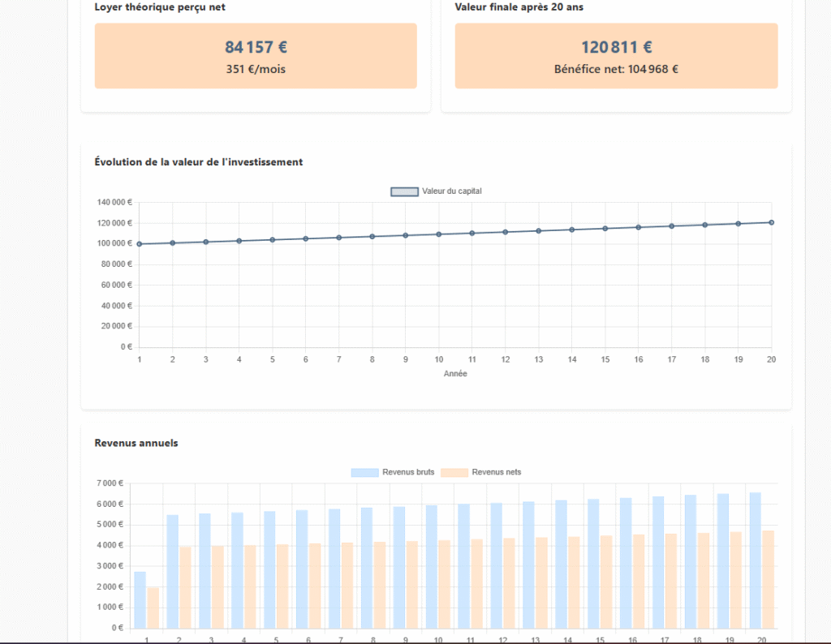Click the blue Revenus bruts legend swatch

pos(365,472)
